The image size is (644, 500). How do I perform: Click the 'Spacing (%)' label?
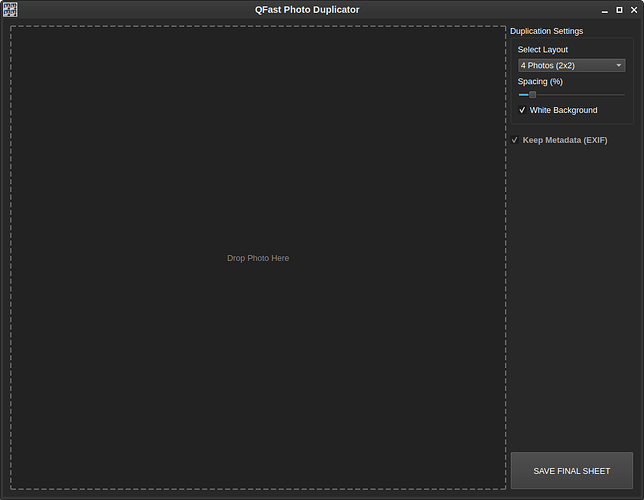540,81
